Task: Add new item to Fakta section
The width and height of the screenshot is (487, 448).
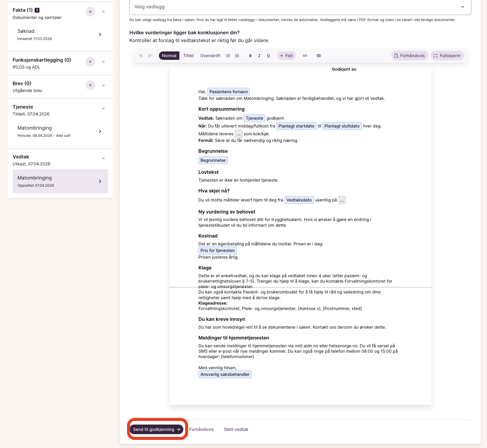Action: point(90,12)
